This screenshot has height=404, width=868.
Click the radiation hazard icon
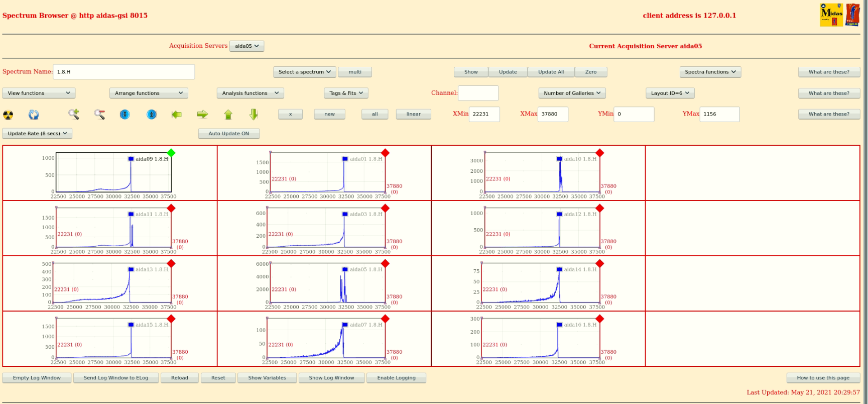(x=8, y=115)
